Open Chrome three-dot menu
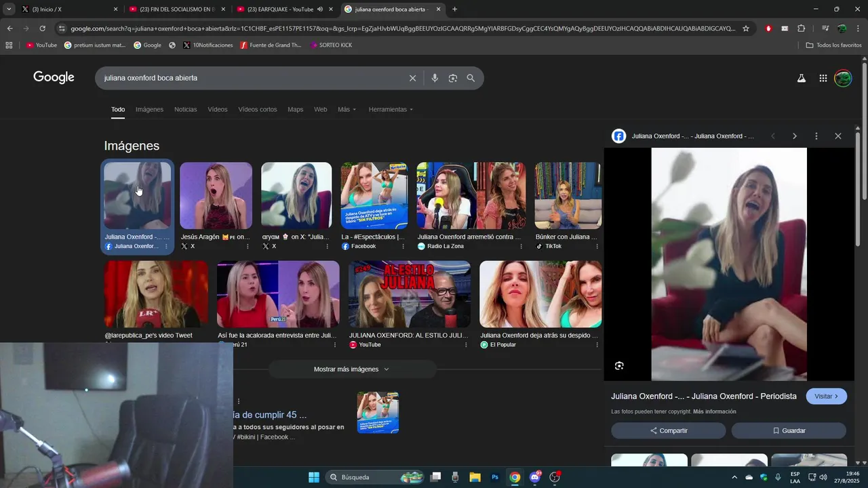 [859, 28]
